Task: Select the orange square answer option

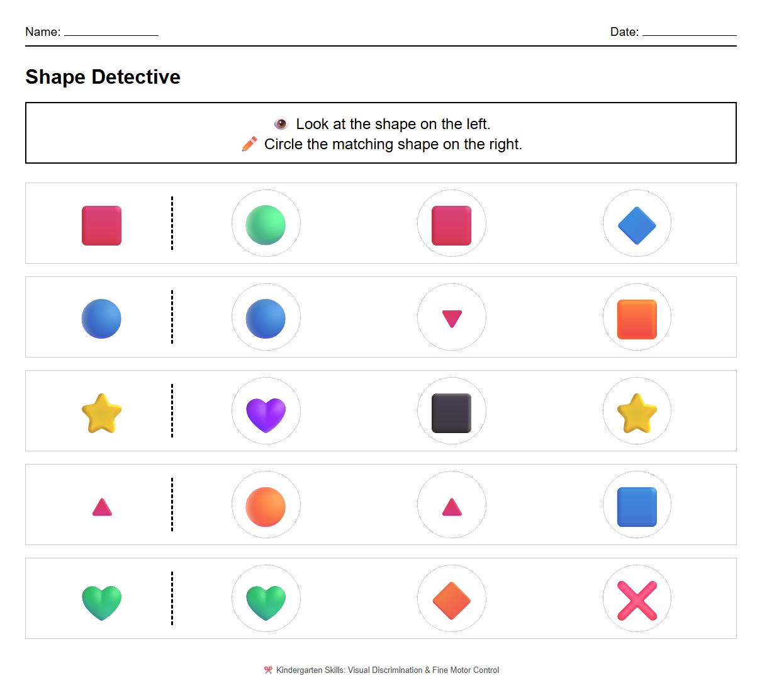Action: click(x=637, y=317)
